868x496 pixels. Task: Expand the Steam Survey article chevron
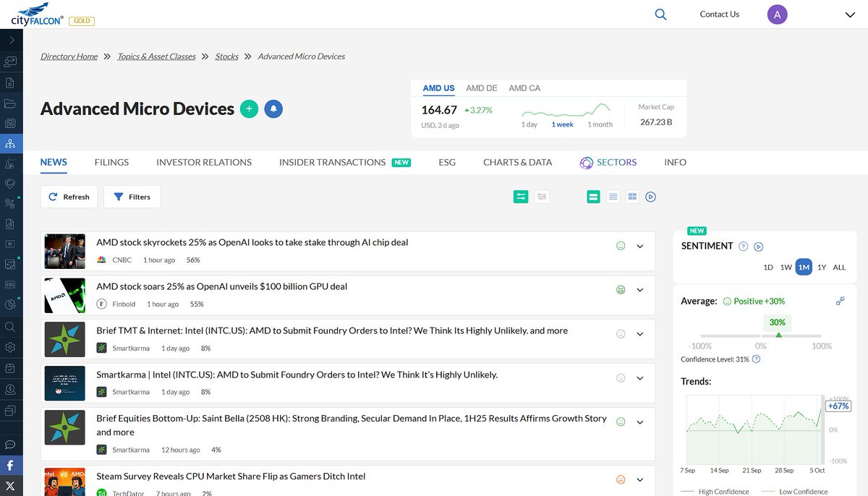point(639,480)
